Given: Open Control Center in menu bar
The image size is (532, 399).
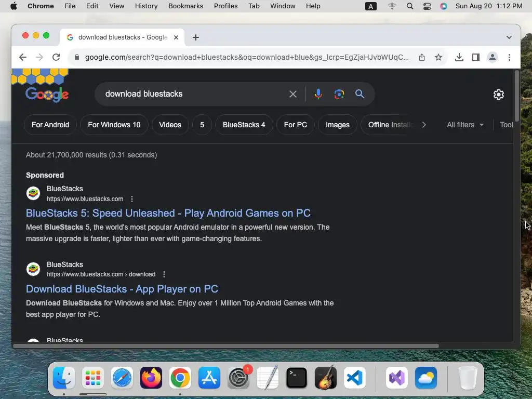Looking at the screenshot, I should click(x=427, y=6).
